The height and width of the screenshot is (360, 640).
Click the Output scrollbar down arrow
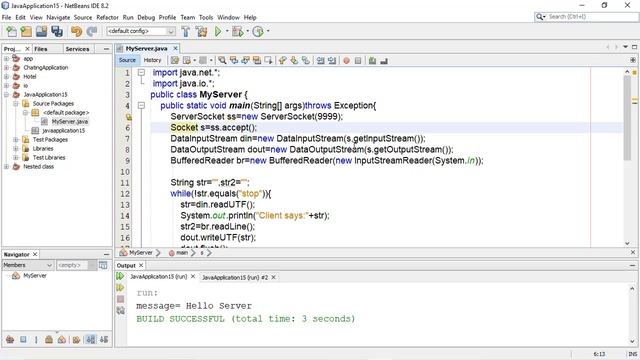pos(632,341)
